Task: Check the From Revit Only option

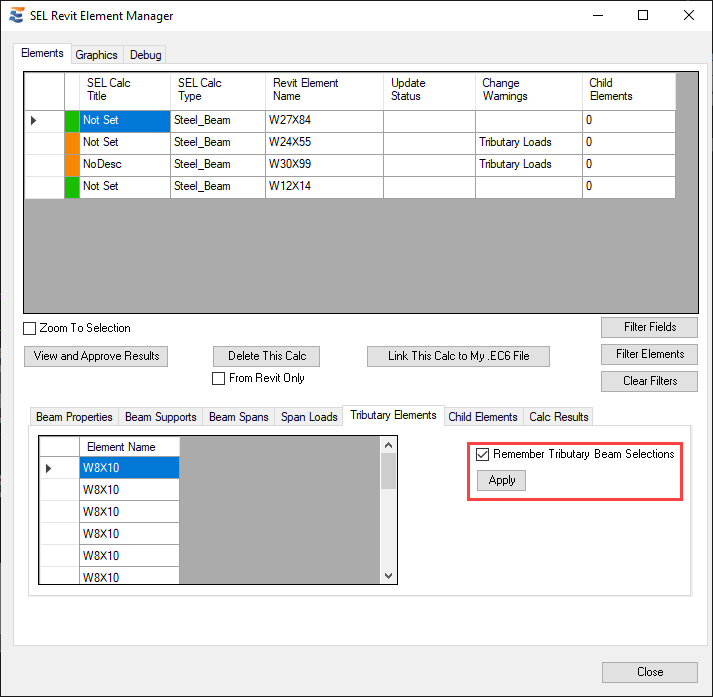Action: coord(219,378)
